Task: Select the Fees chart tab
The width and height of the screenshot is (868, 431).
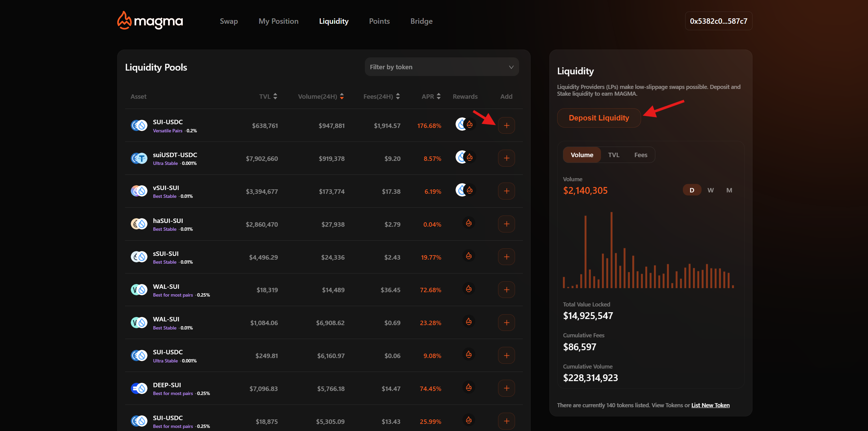Action: coord(641,155)
